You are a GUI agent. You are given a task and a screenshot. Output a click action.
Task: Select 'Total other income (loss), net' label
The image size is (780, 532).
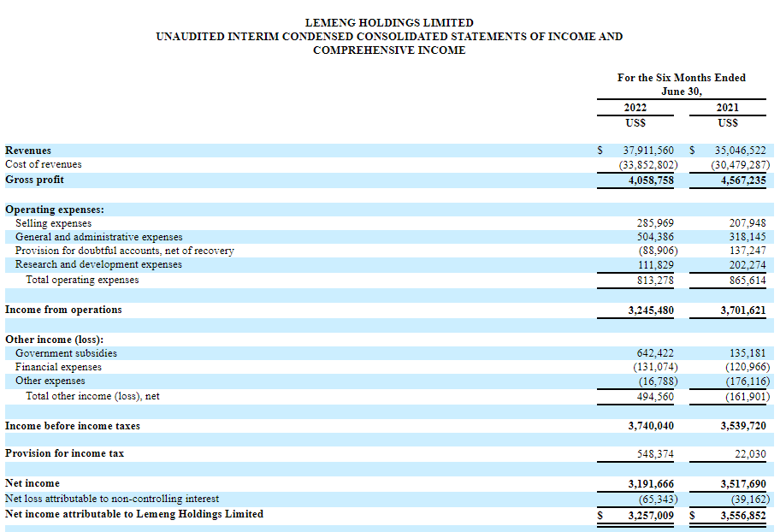coord(92,396)
